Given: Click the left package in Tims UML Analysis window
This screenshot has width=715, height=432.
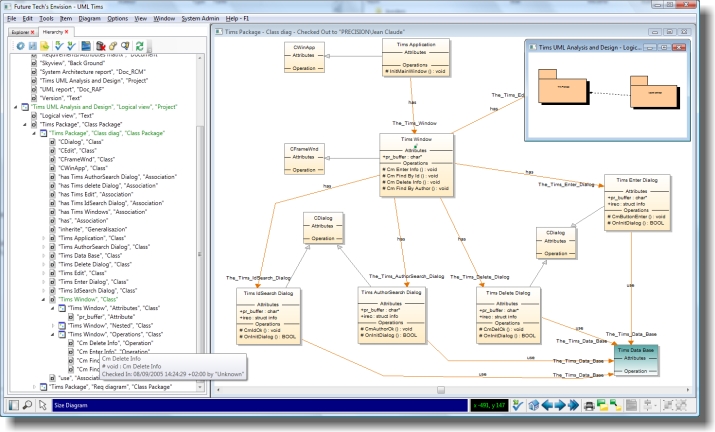Looking at the screenshot, I should (x=562, y=87).
